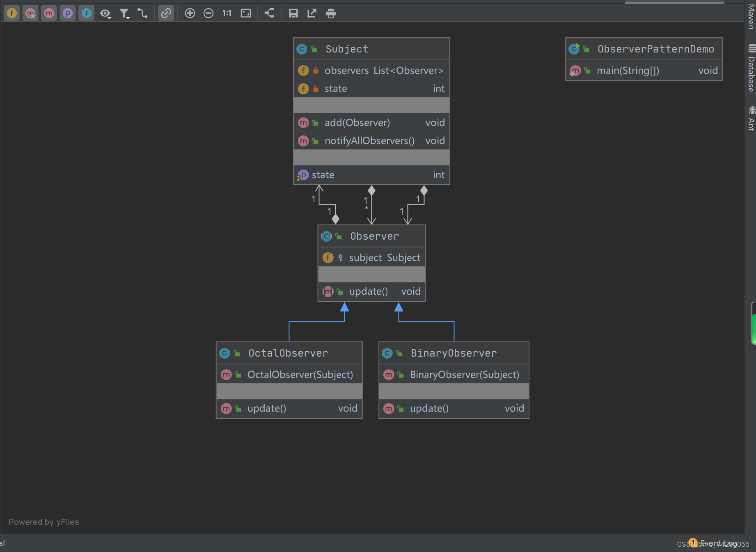This screenshot has width=756, height=552.
Task: Select the subject Subject field row
Action: click(x=371, y=258)
